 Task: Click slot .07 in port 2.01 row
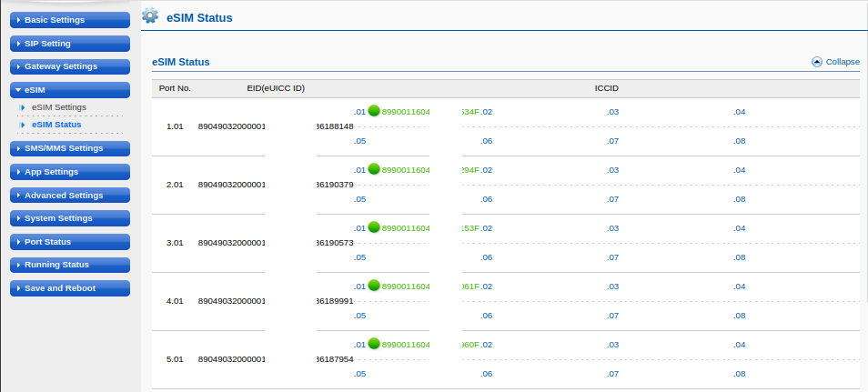(x=613, y=199)
